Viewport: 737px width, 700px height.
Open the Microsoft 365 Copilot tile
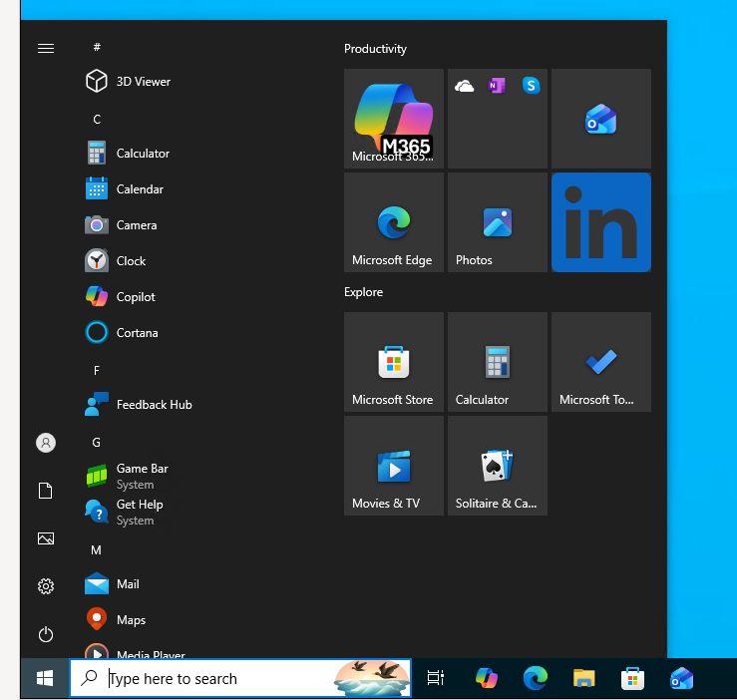394,119
